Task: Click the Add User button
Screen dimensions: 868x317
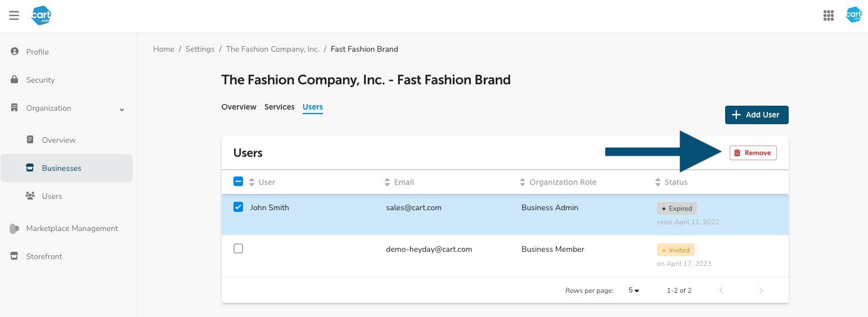Action: click(x=756, y=115)
